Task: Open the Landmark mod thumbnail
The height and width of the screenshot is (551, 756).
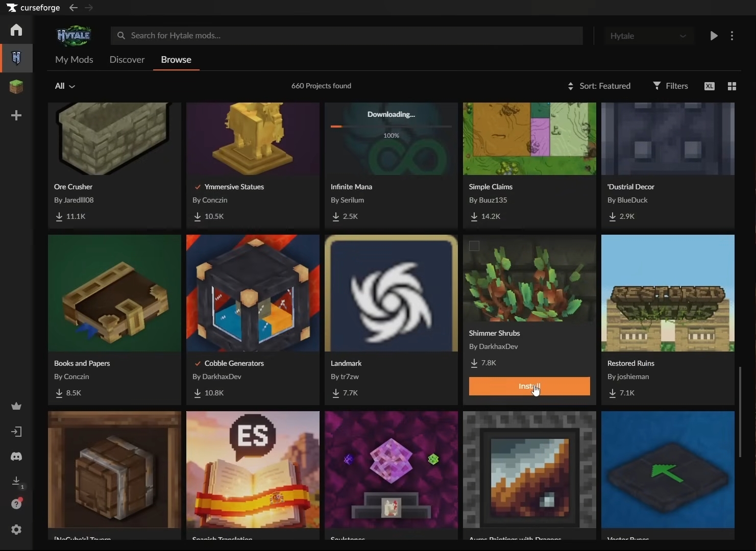Action: [x=391, y=293]
